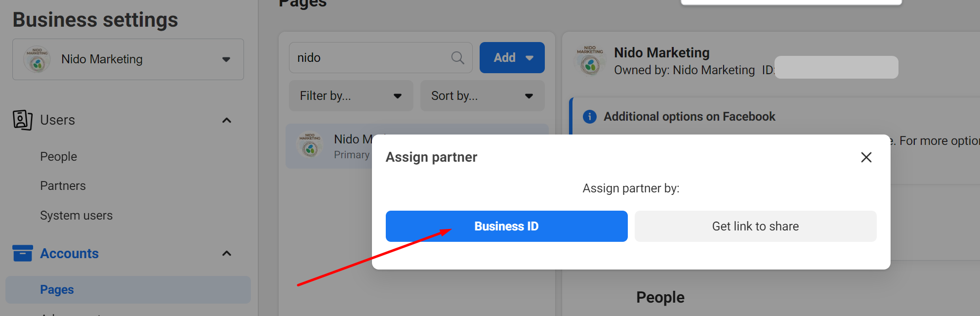Click the search magnifier icon in pages search
980x316 pixels.
pos(458,58)
